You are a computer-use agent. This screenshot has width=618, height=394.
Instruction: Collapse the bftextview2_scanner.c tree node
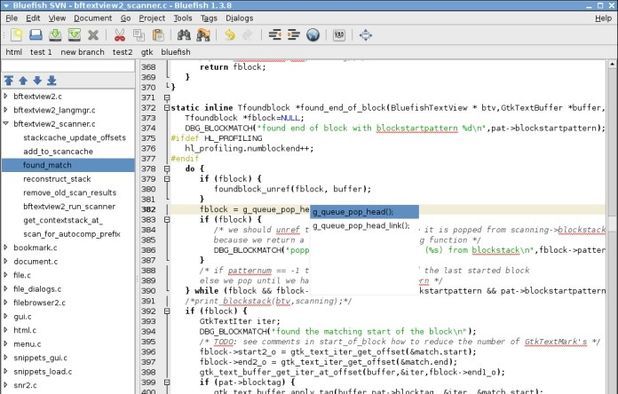(6, 123)
